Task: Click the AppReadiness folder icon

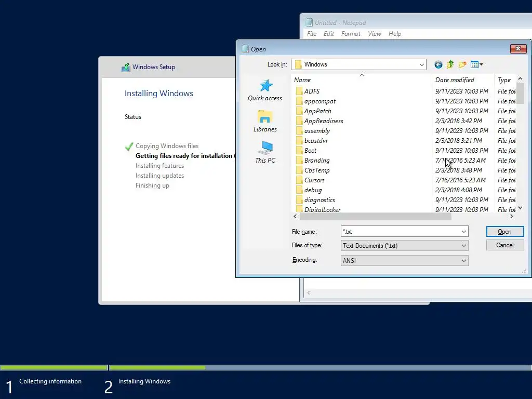Action: click(299, 121)
